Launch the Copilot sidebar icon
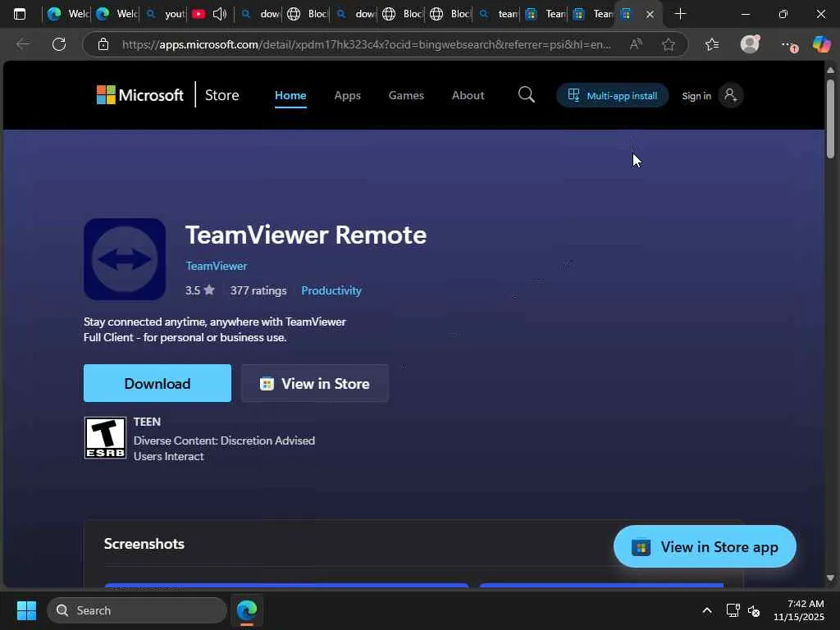840x630 pixels. 821,44
